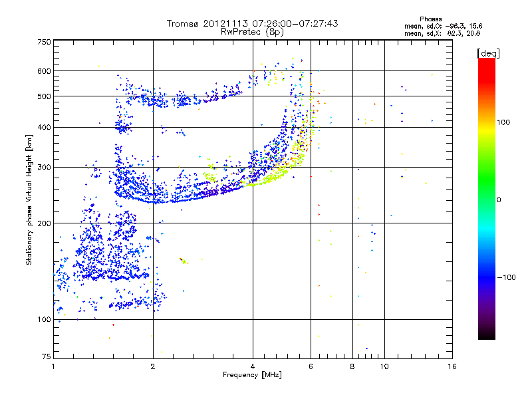Click the '10' x-axis tick label
The height and width of the screenshot is (399, 532).
coord(384,366)
